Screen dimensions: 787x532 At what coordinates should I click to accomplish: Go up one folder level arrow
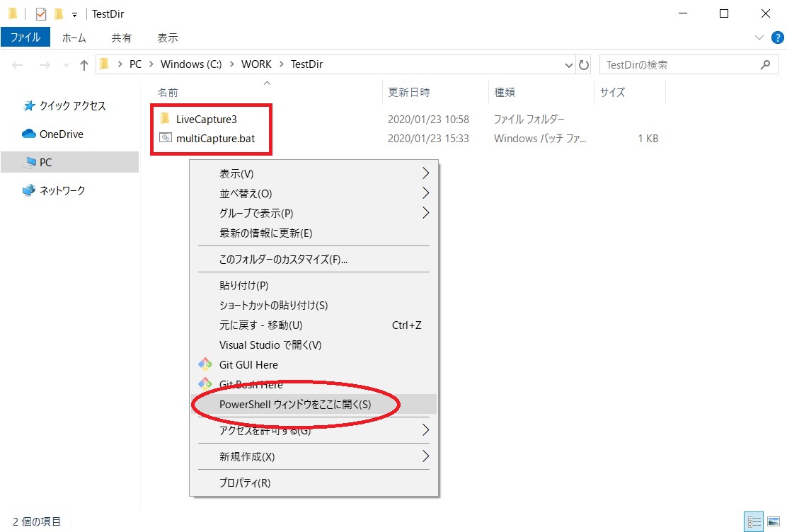coord(84,65)
